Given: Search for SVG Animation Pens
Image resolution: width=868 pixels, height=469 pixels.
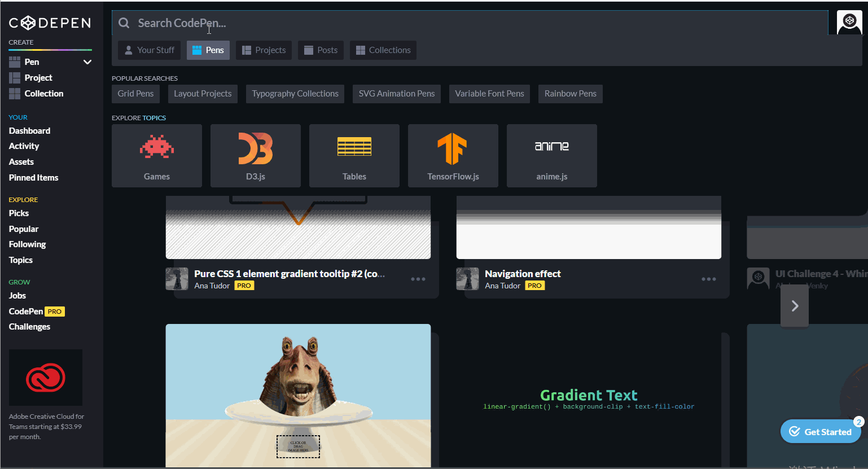Looking at the screenshot, I should [x=397, y=94].
